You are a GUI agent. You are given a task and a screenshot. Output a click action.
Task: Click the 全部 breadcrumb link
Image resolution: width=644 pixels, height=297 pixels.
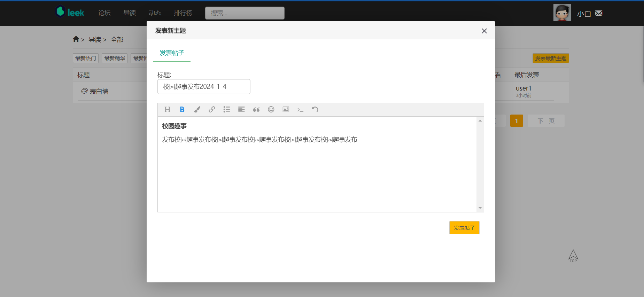117,40
